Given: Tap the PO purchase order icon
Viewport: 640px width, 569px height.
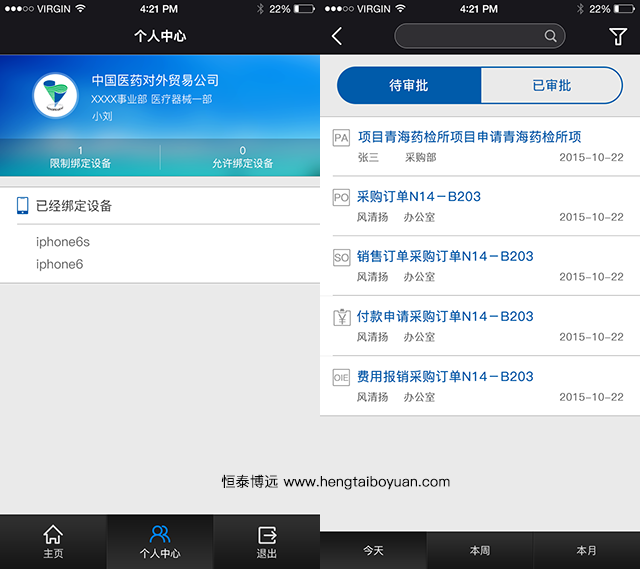Looking at the screenshot, I should tap(341, 198).
